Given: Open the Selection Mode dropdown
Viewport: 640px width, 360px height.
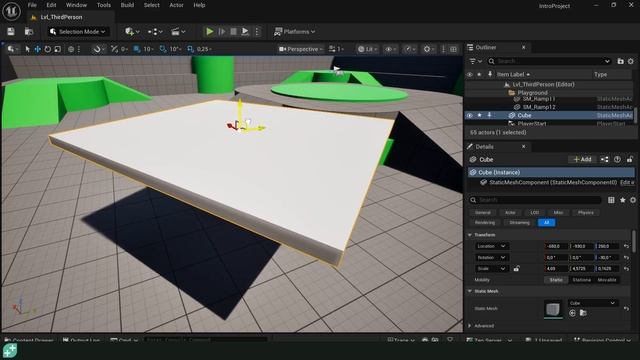Looking at the screenshot, I should point(78,31).
